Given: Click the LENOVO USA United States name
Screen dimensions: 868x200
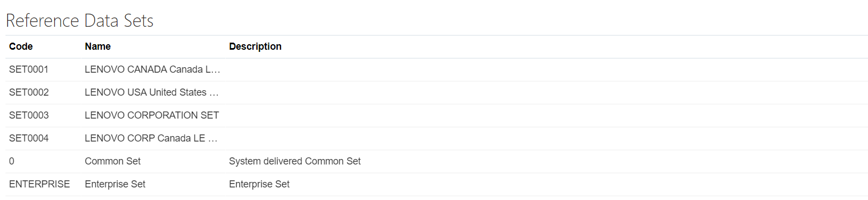Looking at the screenshot, I should point(152,92).
